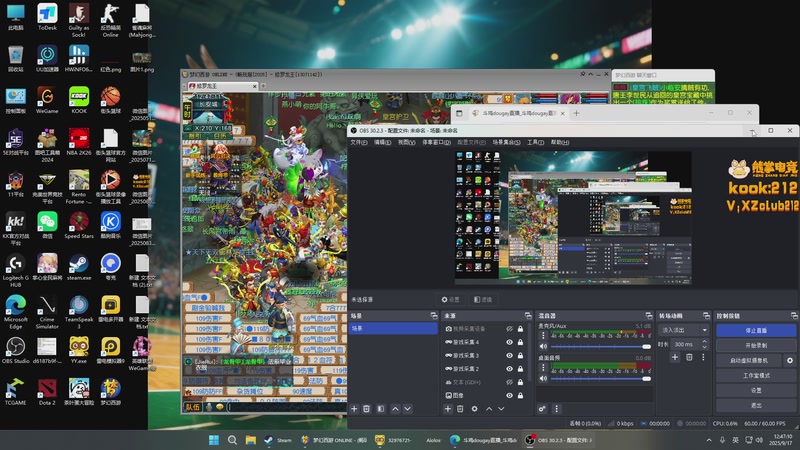Viewport: 800px width, 450px height.
Task: Open OBS 工具(T) menu
Action: (535, 142)
